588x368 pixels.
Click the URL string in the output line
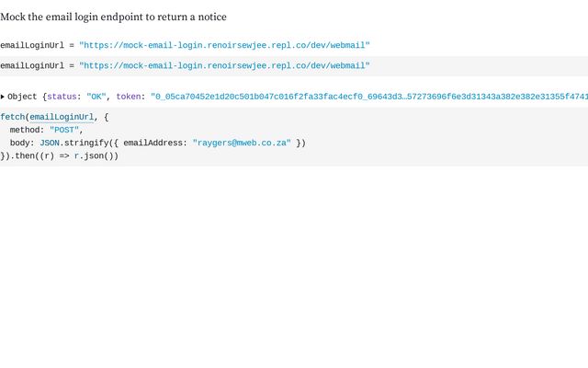(x=224, y=44)
